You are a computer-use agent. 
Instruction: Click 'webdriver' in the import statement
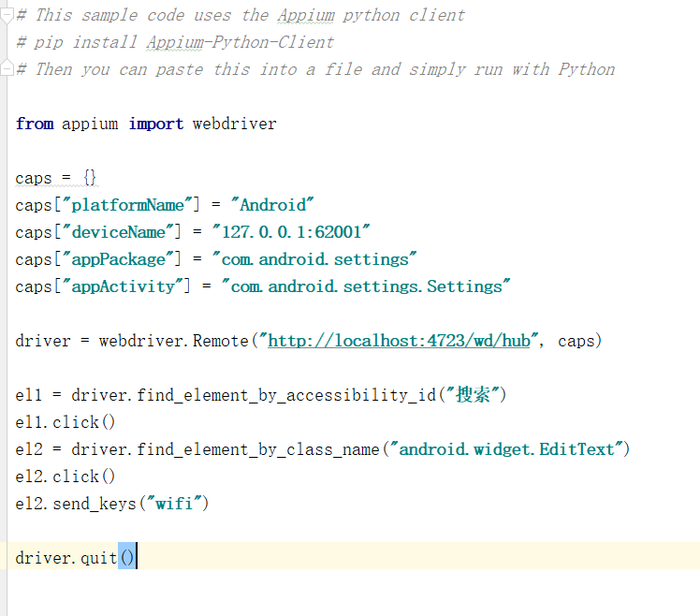coord(234,124)
